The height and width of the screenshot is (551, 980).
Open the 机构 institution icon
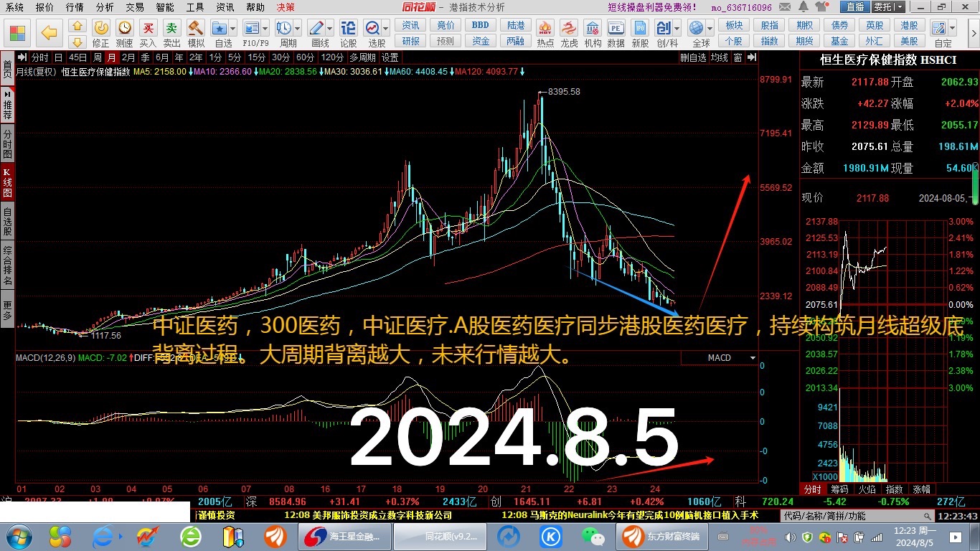(593, 27)
